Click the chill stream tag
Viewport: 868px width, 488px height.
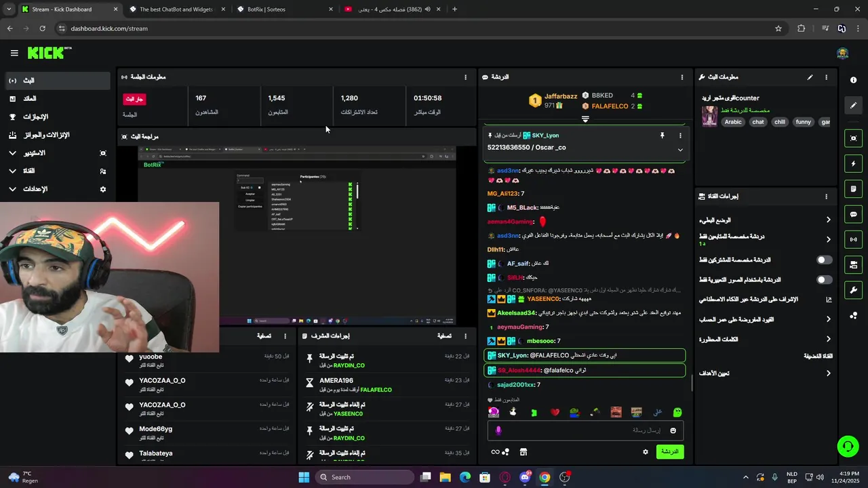[779, 122]
